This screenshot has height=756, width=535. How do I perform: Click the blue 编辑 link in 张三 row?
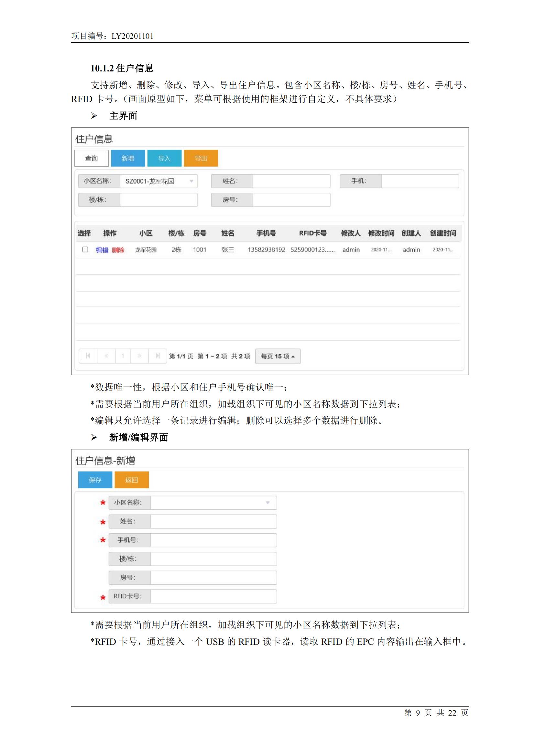click(x=102, y=250)
